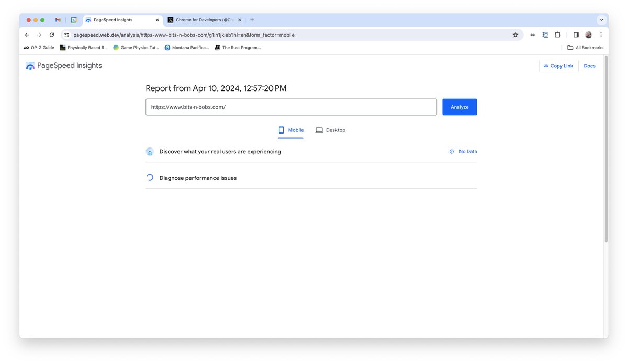Click the Copy Link button
Image resolution: width=628 pixels, height=364 pixels.
click(x=558, y=66)
